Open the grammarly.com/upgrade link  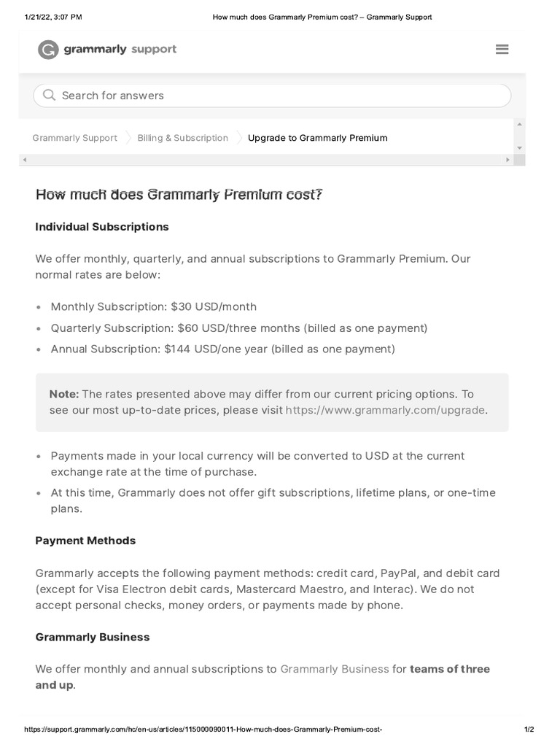(x=385, y=410)
